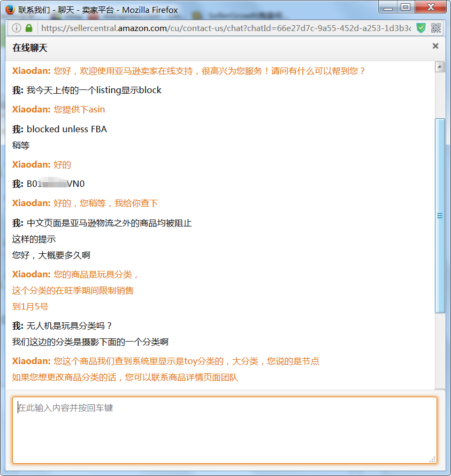This screenshot has height=476, width=451.
Task: Click the line '如果您想更改商品分类的话，您可以联系商品详情页面团队'
Action: 125,377
